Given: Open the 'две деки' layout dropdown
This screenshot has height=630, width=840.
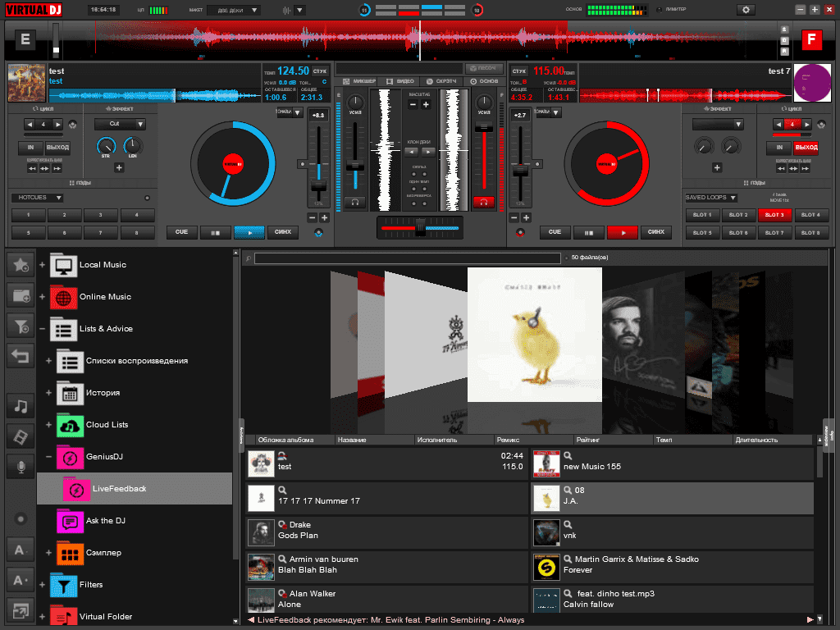Looking at the screenshot, I should click(234, 10).
